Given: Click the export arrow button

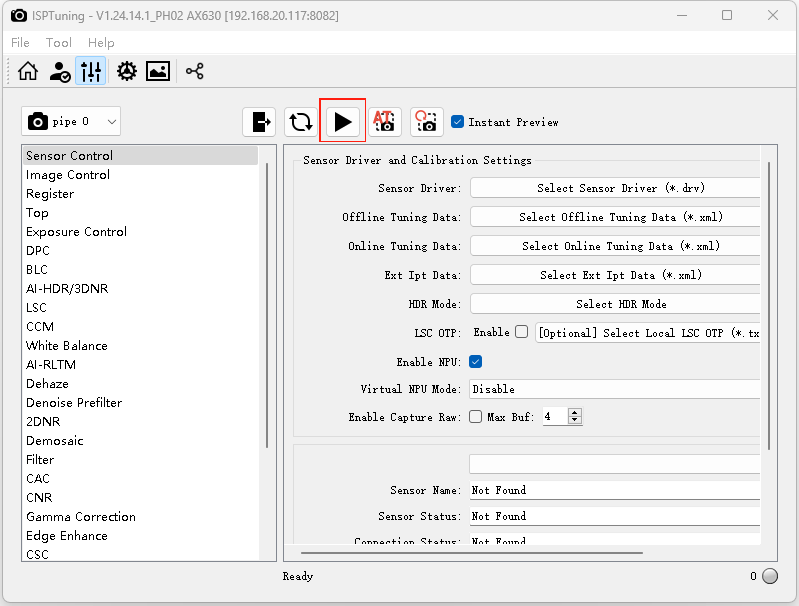Looking at the screenshot, I should point(259,122).
